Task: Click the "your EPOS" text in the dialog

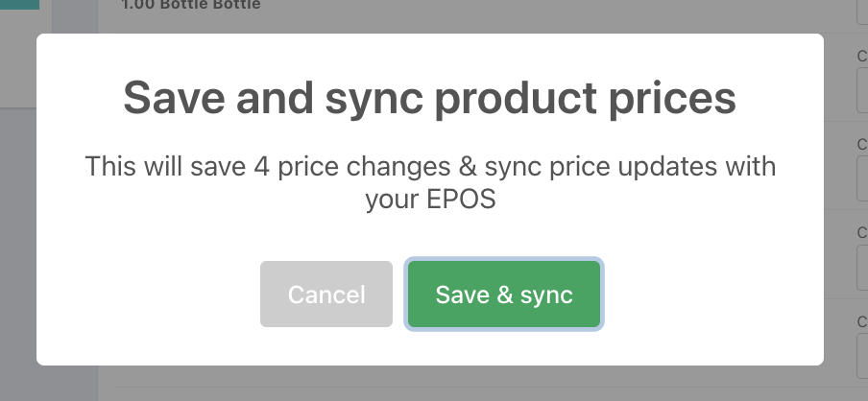Action: coord(430,200)
